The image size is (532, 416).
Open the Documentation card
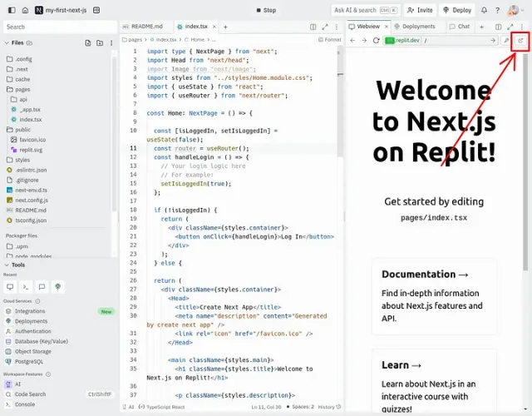click(x=434, y=296)
